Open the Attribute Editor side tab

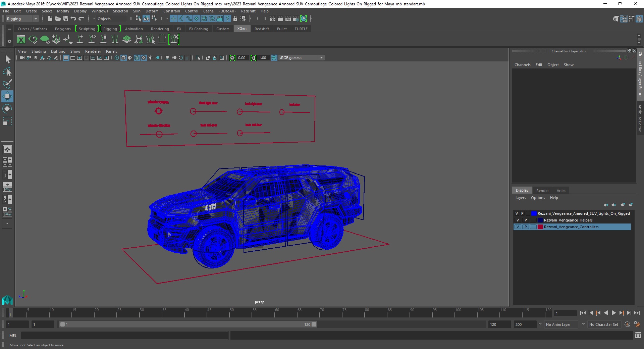[x=640, y=118]
